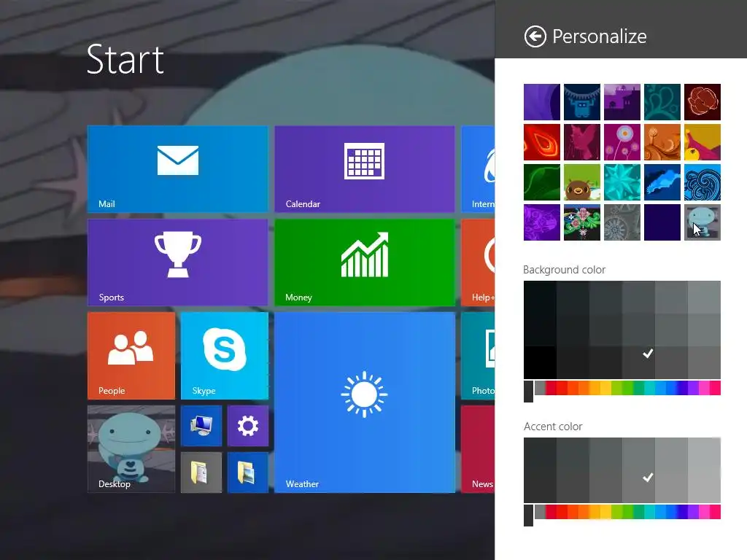The height and width of the screenshot is (560, 747).
Task: Open the Calendar tile
Action: click(x=365, y=168)
